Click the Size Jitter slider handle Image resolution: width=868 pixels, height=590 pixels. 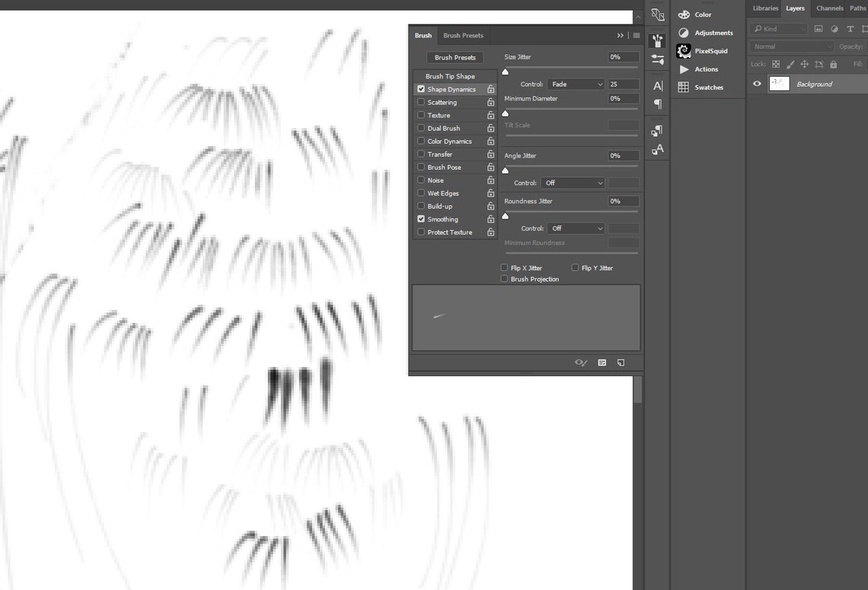point(505,72)
